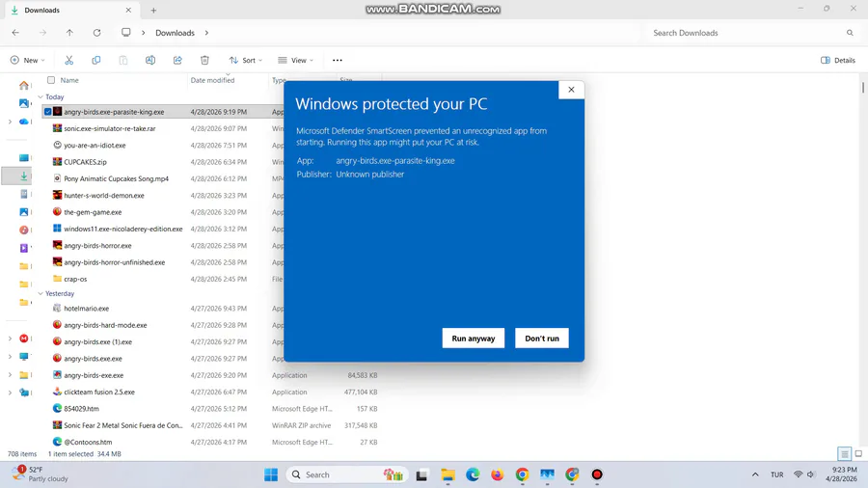868x488 pixels.
Task: Open Firefox from taskbar
Action: coord(497,474)
